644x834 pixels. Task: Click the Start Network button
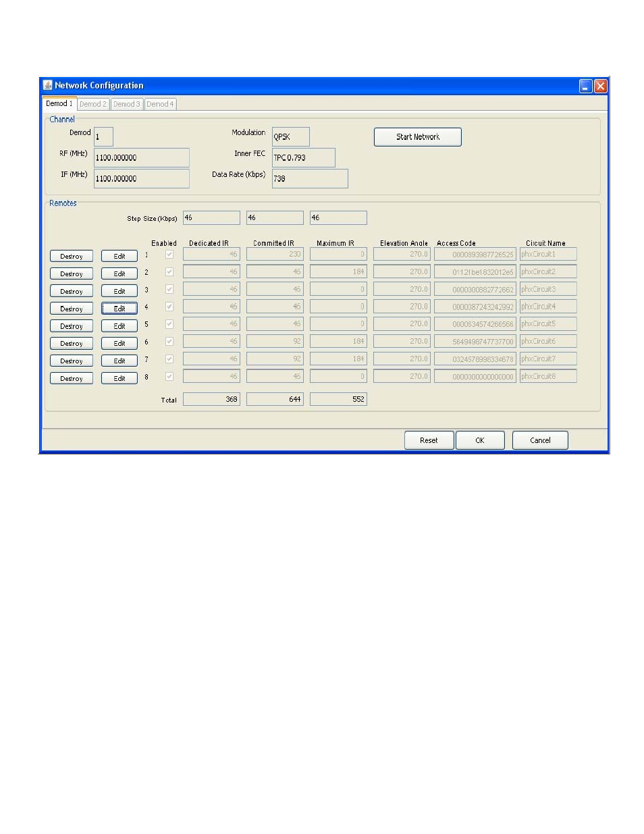[418, 137]
